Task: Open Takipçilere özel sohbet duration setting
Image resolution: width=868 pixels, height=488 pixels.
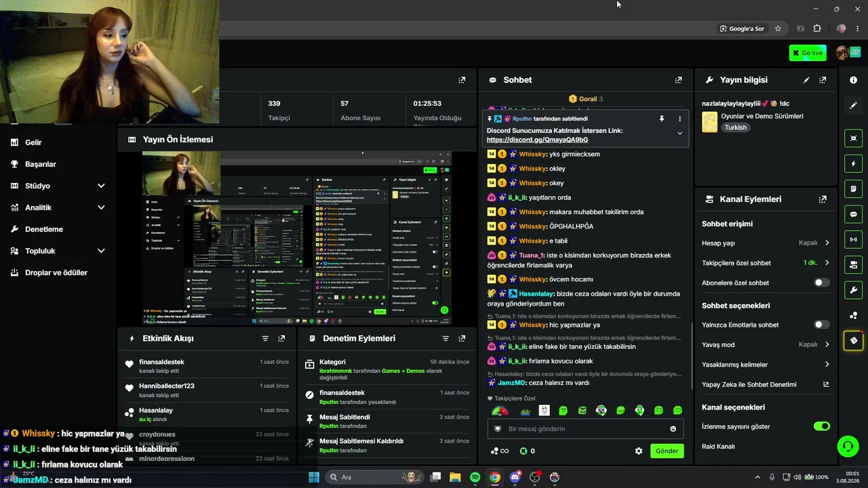Action: pos(766,263)
